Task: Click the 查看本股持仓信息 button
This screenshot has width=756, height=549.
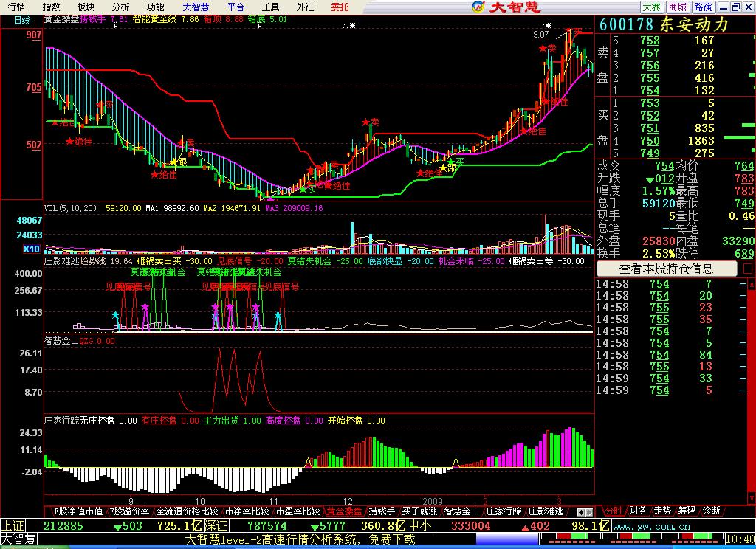Action: pyautogui.click(x=667, y=269)
